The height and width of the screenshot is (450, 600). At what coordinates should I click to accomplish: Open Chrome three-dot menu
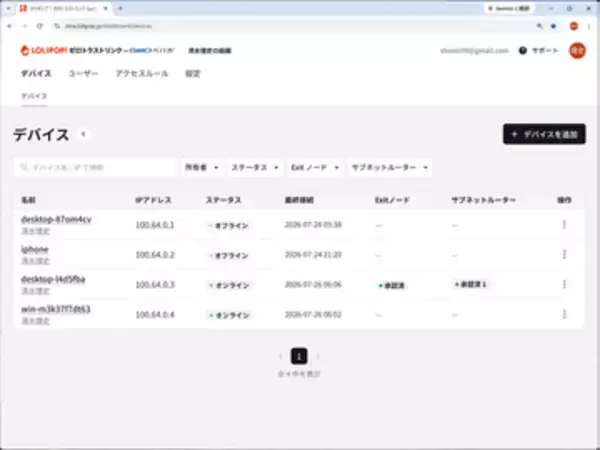click(x=589, y=26)
